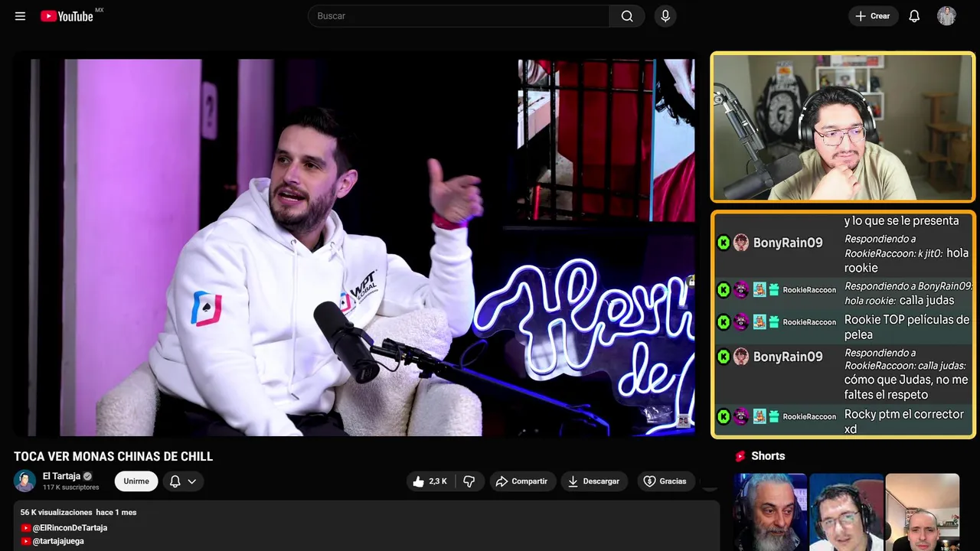
Task: Open the YouTube hamburger guide menu
Action: coord(20,16)
